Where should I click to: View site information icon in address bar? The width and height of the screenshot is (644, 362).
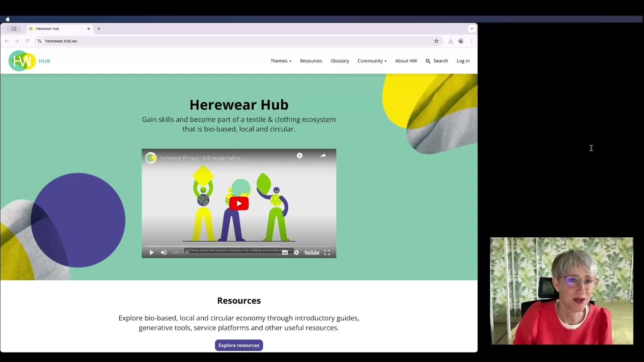click(39, 41)
